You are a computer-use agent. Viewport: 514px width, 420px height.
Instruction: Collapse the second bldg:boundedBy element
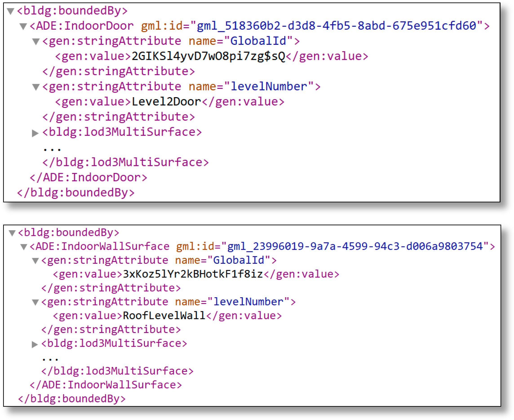coord(12,233)
